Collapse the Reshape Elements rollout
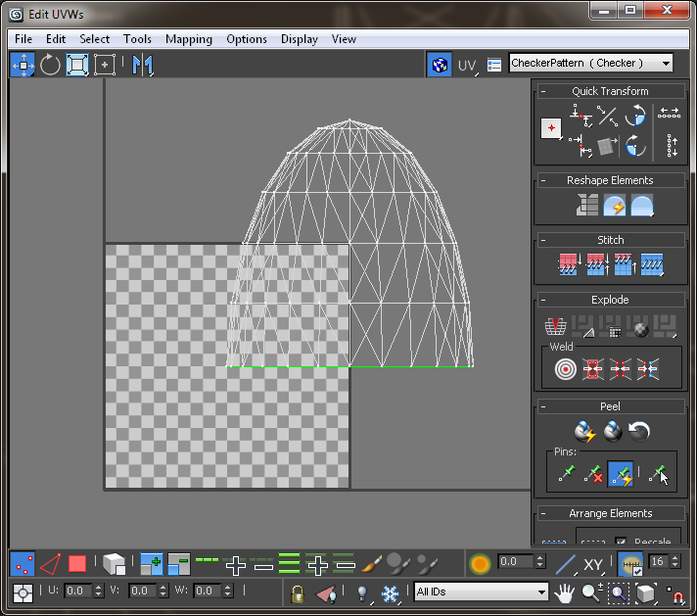The width and height of the screenshot is (697, 616). coord(543,180)
